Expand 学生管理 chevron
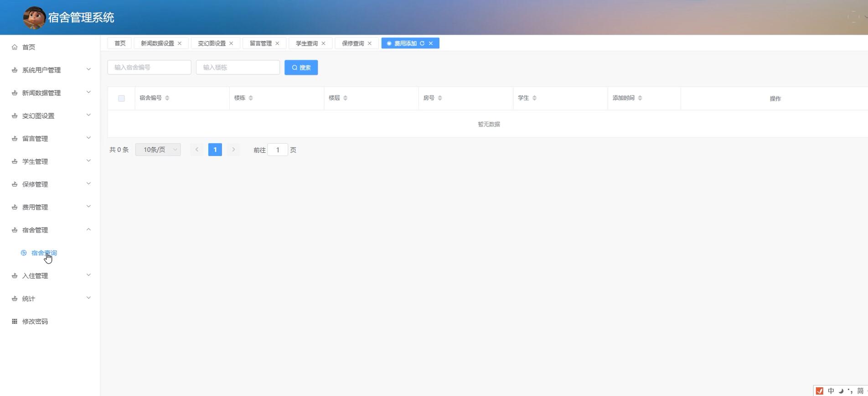Screen dimensions: 868x396 [x=88, y=161]
